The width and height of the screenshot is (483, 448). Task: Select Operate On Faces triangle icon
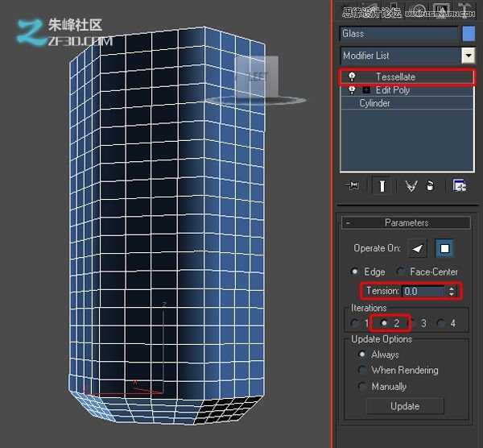(418, 248)
